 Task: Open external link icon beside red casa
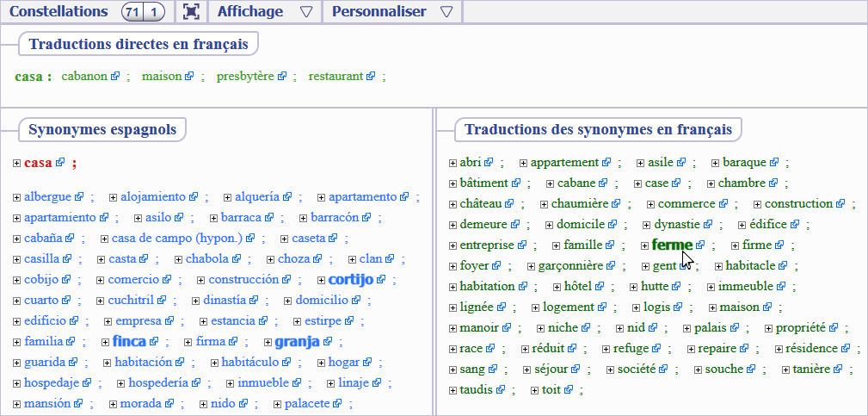[x=60, y=163]
